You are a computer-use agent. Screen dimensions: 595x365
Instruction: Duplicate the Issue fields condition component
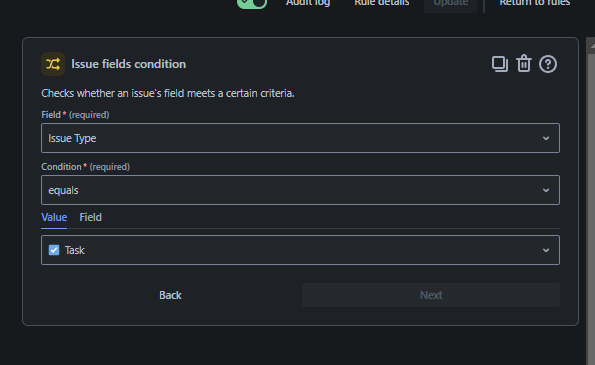[500, 64]
